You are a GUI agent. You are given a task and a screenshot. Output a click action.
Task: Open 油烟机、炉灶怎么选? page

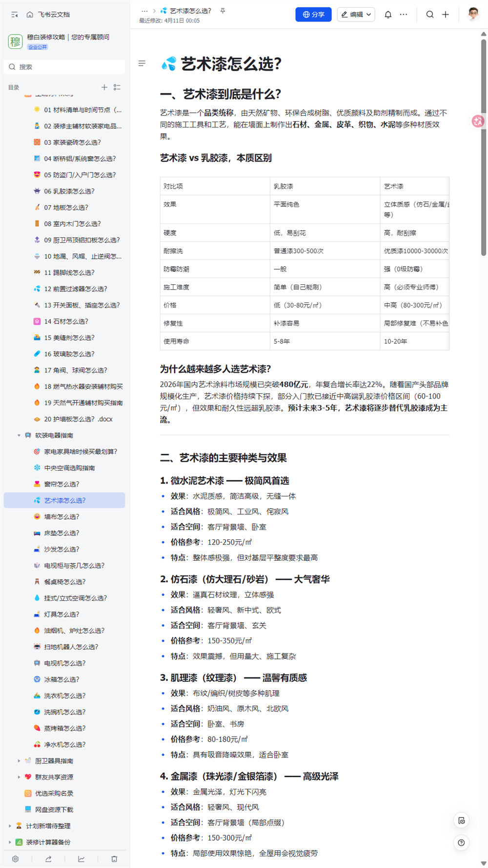click(x=74, y=631)
